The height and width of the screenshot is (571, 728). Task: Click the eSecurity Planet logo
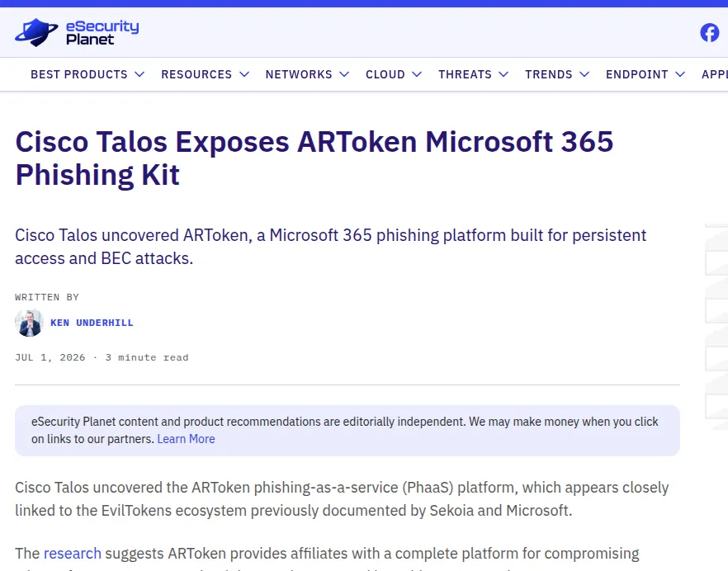coord(77,32)
